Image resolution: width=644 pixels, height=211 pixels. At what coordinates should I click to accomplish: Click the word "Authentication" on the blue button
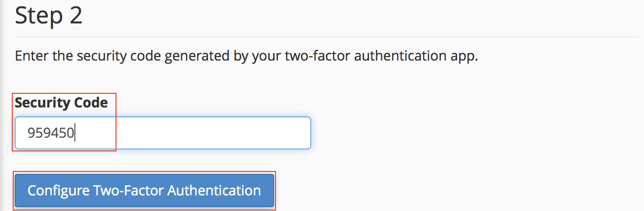214,190
